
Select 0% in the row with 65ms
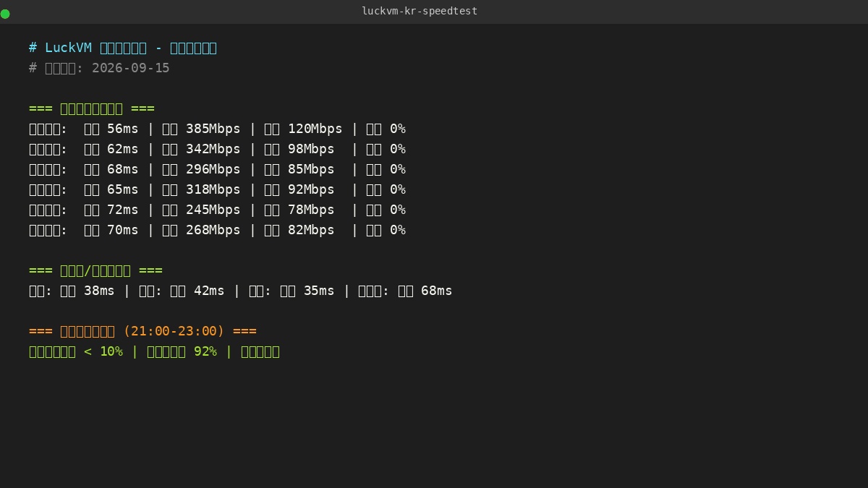click(398, 189)
